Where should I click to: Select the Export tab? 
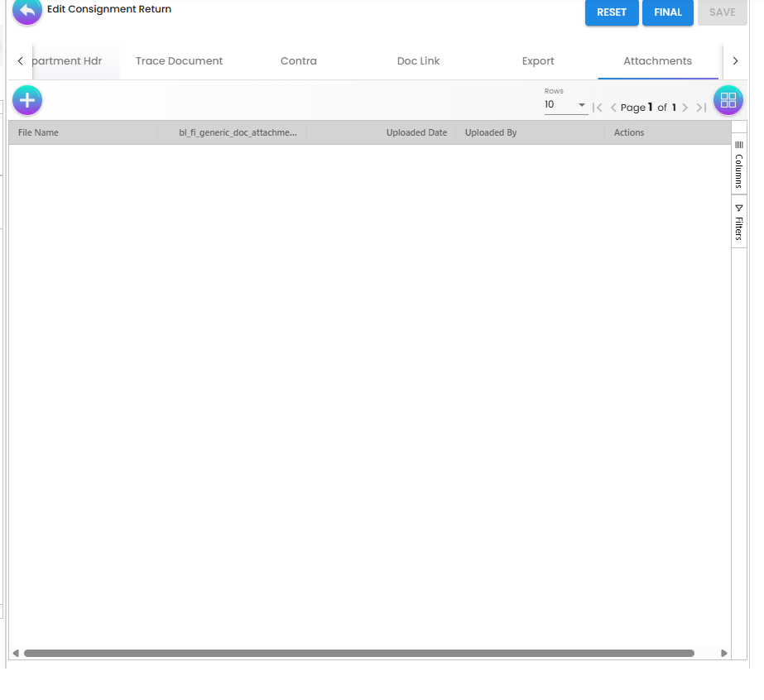coord(538,60)
